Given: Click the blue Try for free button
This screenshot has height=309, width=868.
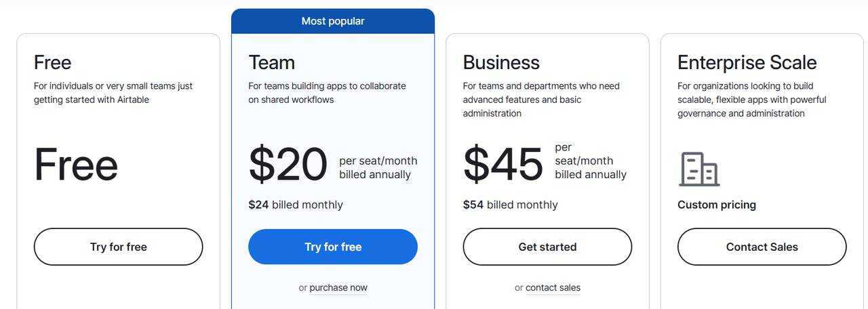Looking at the screenshot, I should coord(333,247).
